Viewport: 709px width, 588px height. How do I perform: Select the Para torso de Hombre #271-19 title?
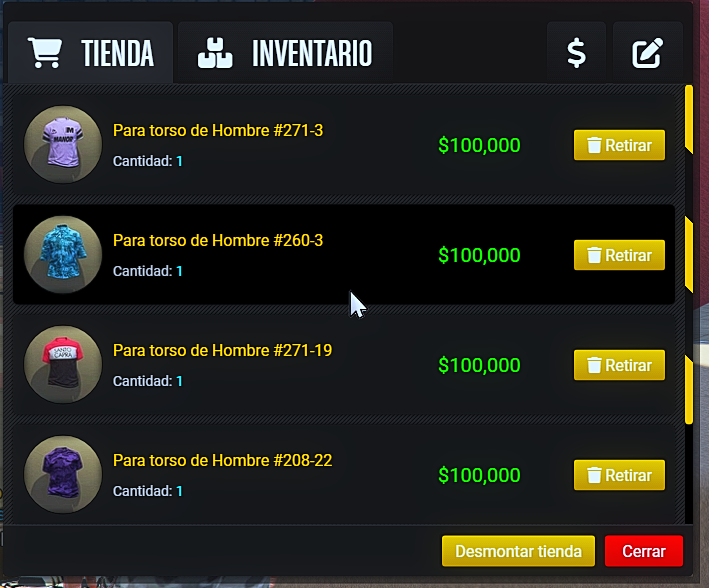(x=222, y=350)
